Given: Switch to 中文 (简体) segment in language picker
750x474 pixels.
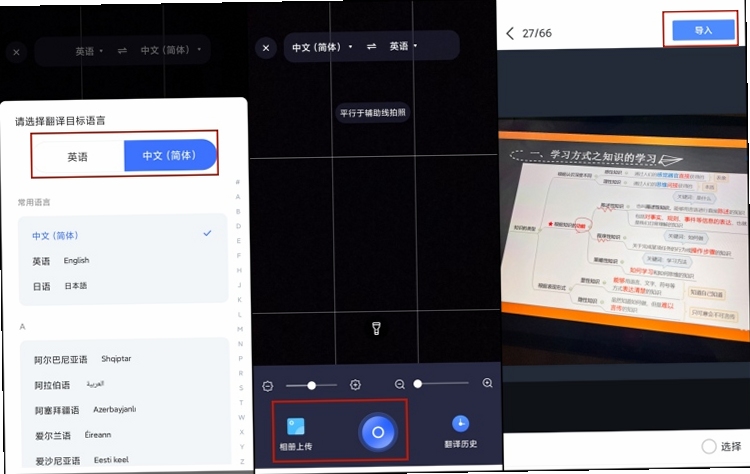Looking at the screenshot, I should tap(170, 155).
